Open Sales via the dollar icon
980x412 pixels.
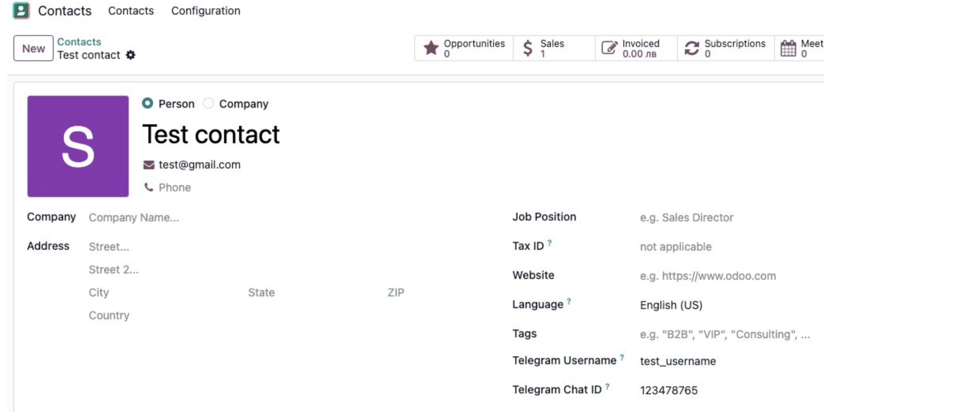(528, 48)
